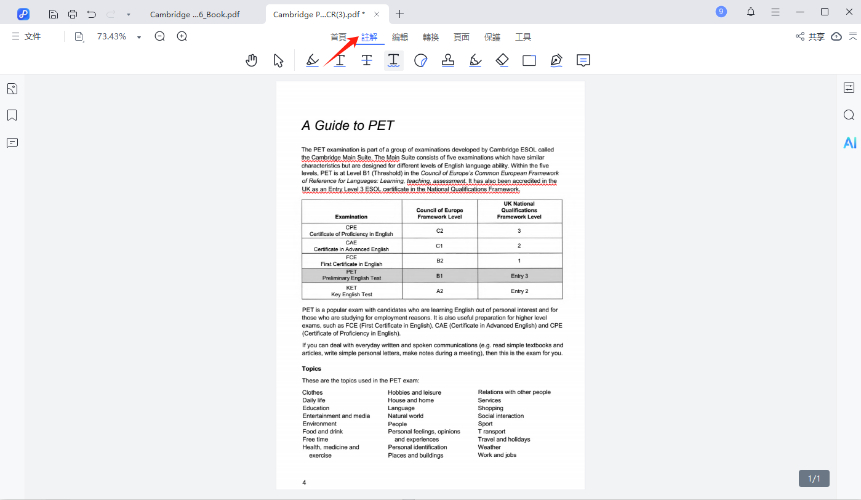
Task: Open the Stamp tool
Action: [x=448, y=60]
